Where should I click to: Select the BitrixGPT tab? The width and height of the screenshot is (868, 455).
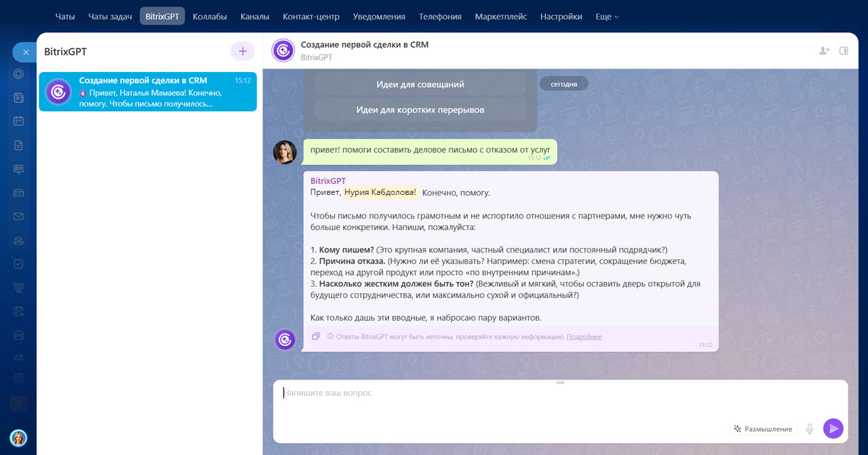[x=162, y=16]
